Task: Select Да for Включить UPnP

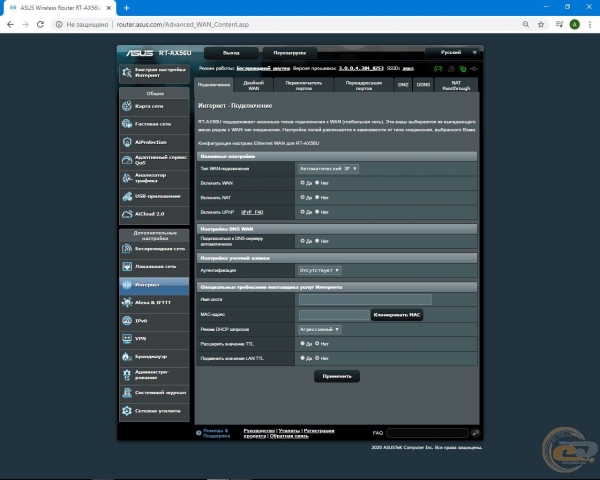Action: point(302,212)
